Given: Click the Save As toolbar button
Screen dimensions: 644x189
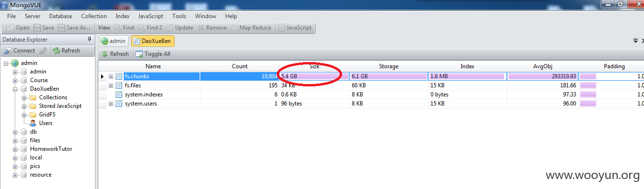Looking at the screenshot, I should (74, 28).
